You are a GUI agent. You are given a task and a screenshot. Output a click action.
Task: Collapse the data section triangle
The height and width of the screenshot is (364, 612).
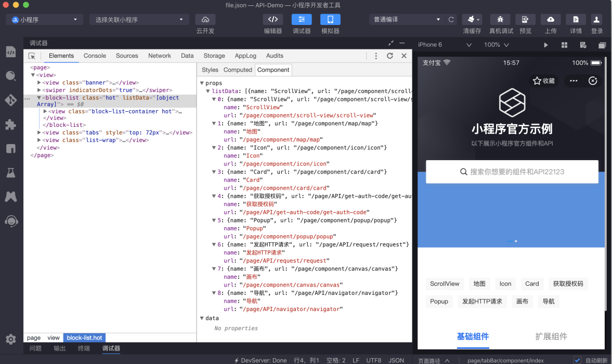(202, 318)
